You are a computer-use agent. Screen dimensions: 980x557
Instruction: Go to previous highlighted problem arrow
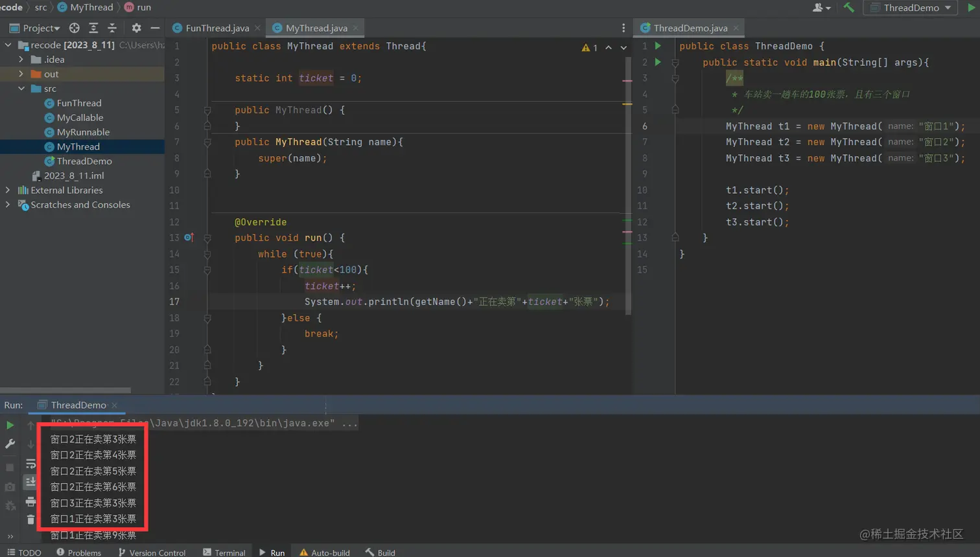(608, 47)
